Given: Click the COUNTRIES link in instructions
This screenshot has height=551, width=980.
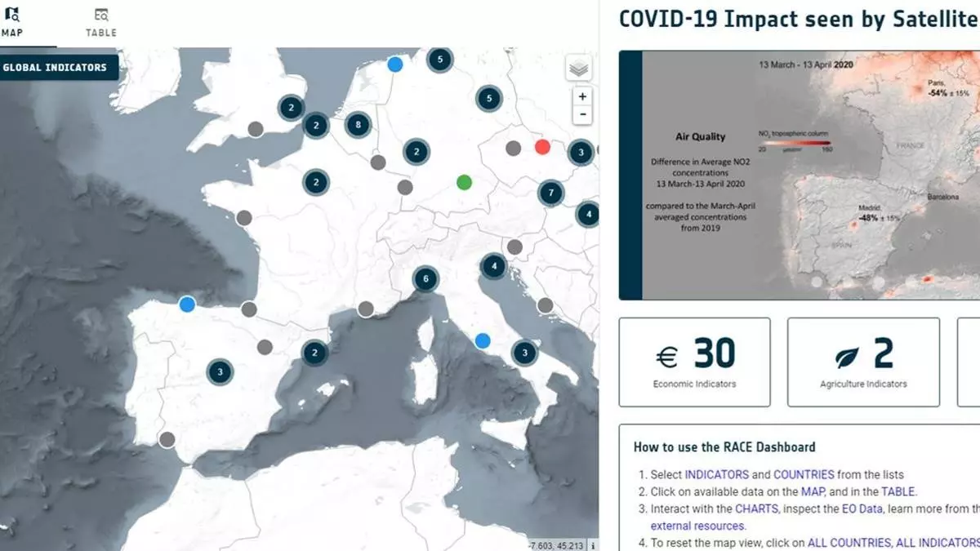Looking at the screenshot, I should pos(804,474).
